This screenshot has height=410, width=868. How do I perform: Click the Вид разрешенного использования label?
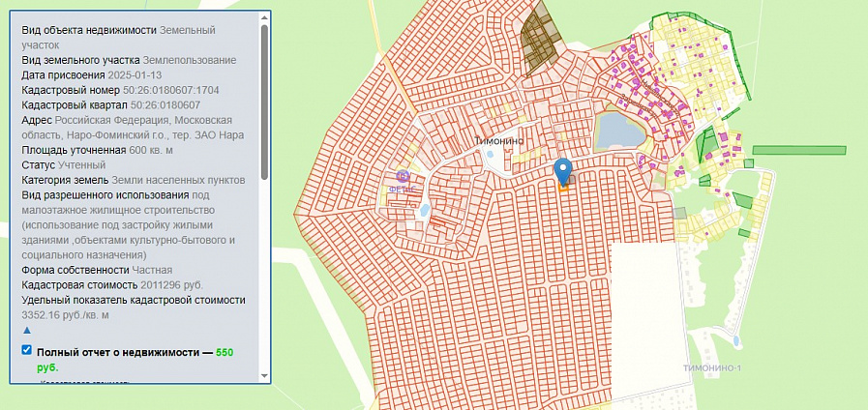click(105, 194)
